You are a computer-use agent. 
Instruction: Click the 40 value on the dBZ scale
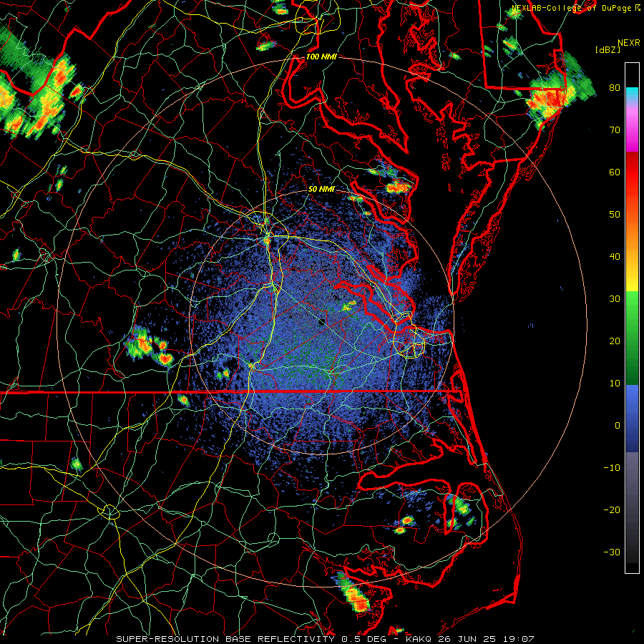pos(615,257)
